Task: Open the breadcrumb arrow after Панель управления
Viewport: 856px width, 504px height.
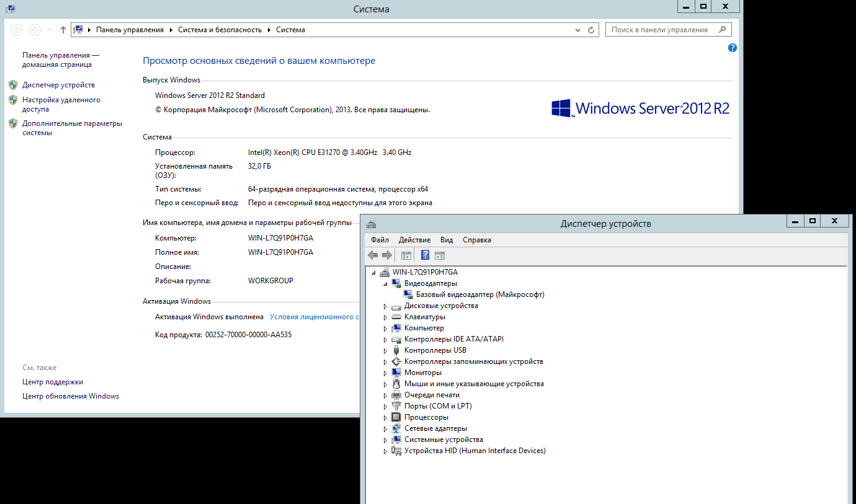Action: coord(171,30)
